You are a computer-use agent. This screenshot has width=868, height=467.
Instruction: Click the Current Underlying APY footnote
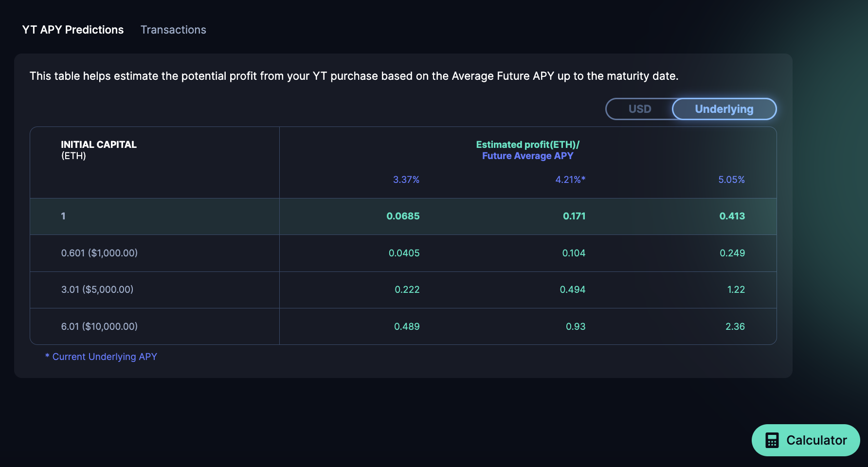(x=101, y=357)
